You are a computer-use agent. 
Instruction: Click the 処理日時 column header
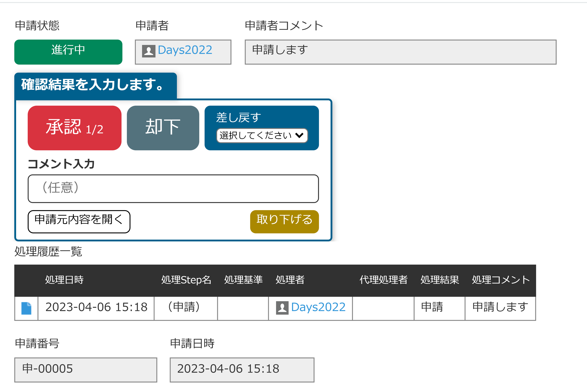coord(64,280)
